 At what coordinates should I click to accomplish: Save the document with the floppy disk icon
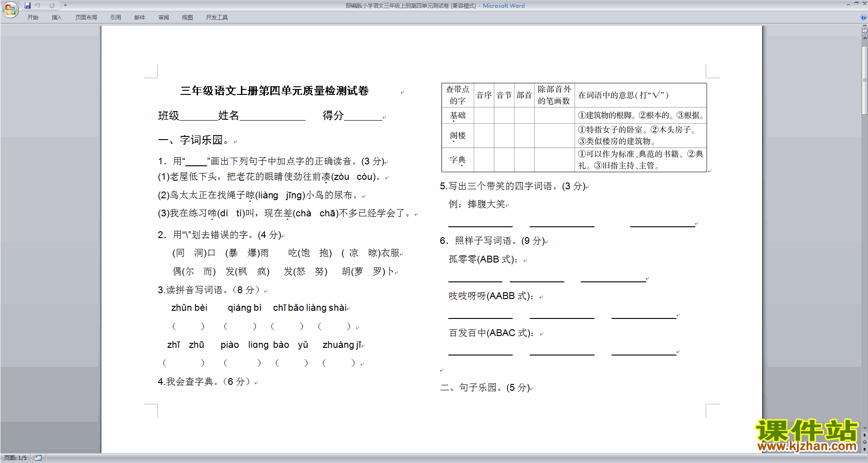click(28, 5)
